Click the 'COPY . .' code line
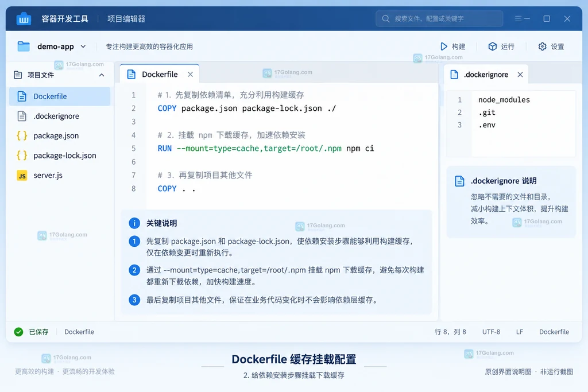Image resolution: width=588 pixels, height=392 pixels. [177, 188]
